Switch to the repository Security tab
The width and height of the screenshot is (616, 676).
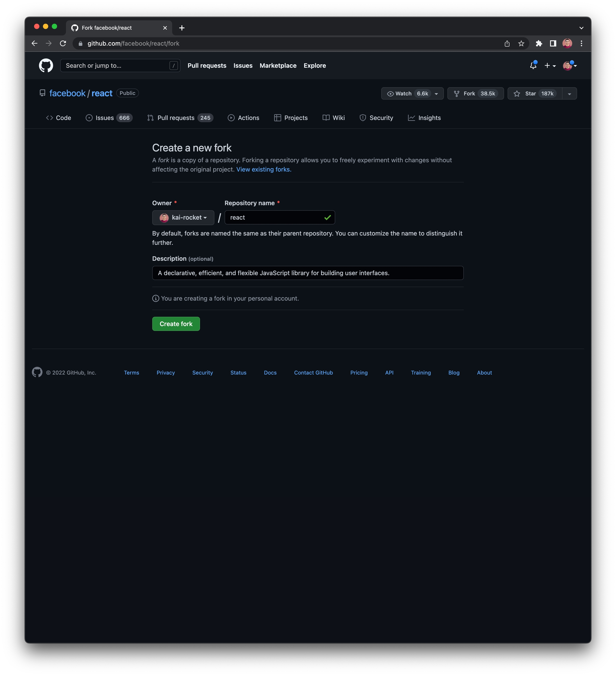pyautogui.click(x=376, y=118)
